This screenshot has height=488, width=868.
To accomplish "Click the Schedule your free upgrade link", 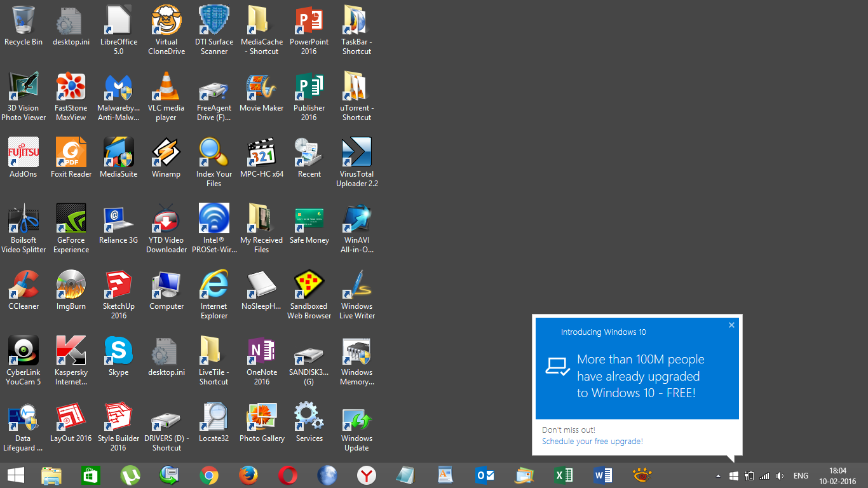I will coord(592,441).
